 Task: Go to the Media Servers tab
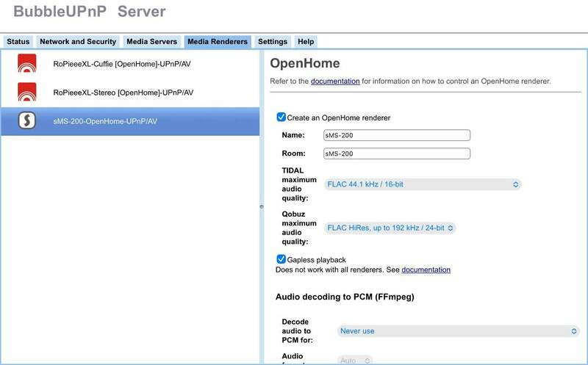151,42
